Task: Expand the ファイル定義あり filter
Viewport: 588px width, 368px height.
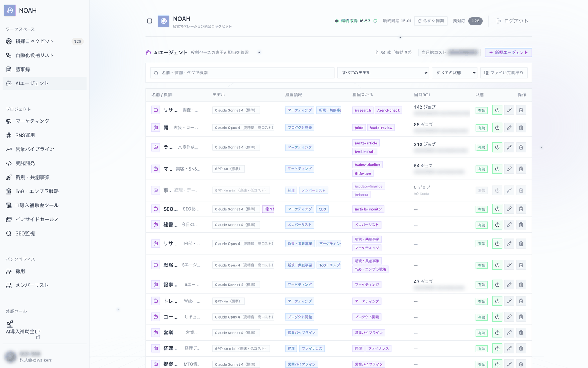Action: coord(504,73)
